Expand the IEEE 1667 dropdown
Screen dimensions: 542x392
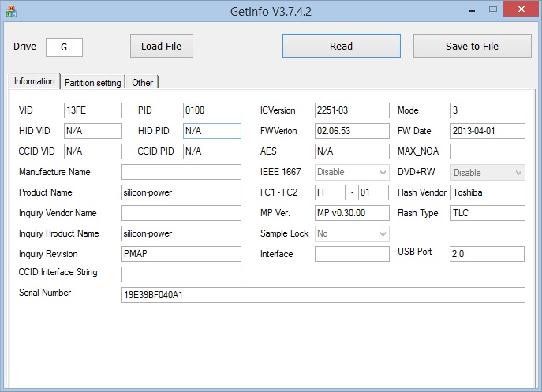(352, 172)
